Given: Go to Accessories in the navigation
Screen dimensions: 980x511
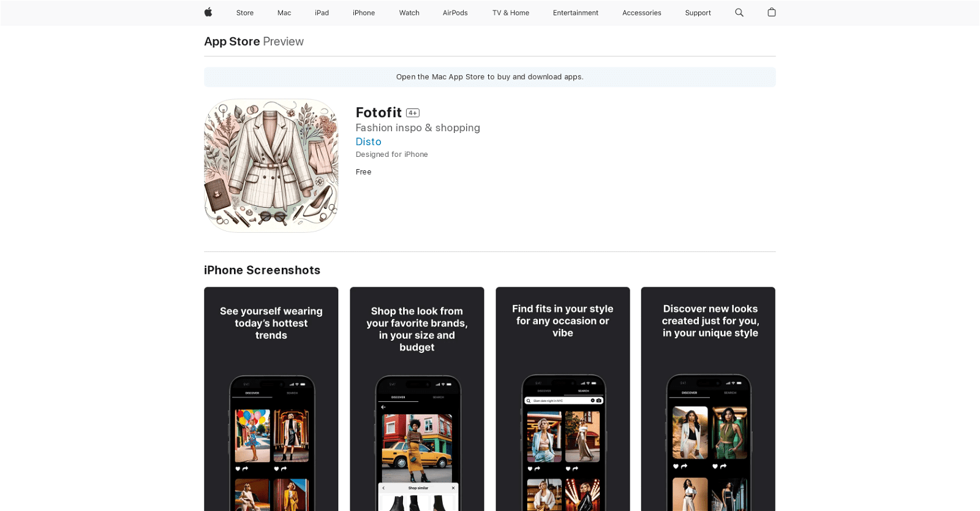Looking at the screenshot, I should coord(642,13).
